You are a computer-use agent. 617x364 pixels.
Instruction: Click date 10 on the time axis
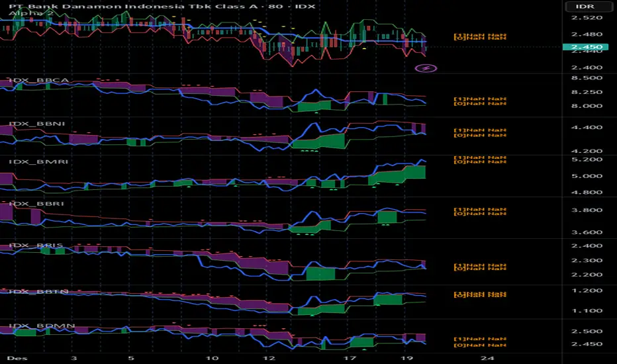point(212,358)
